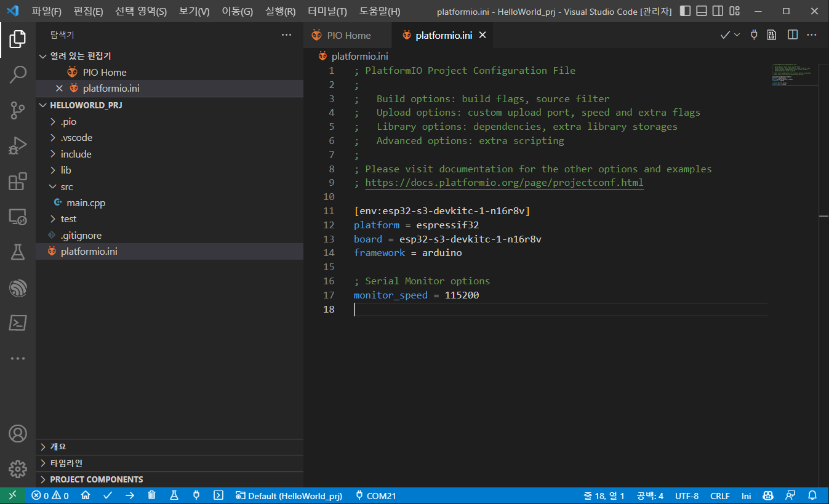
Task: Click PlatformIO Serial Monitor plug in status bar
Action: [196, 495]
